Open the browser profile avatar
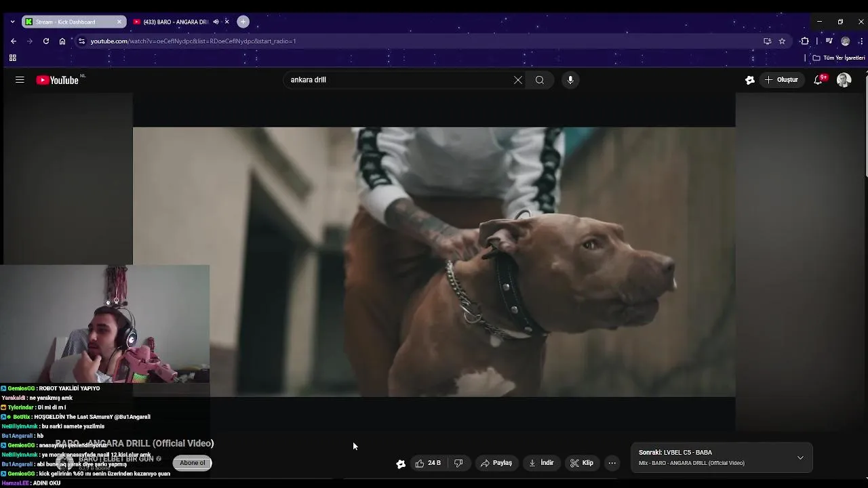868x488 pixels. point(845,41)
